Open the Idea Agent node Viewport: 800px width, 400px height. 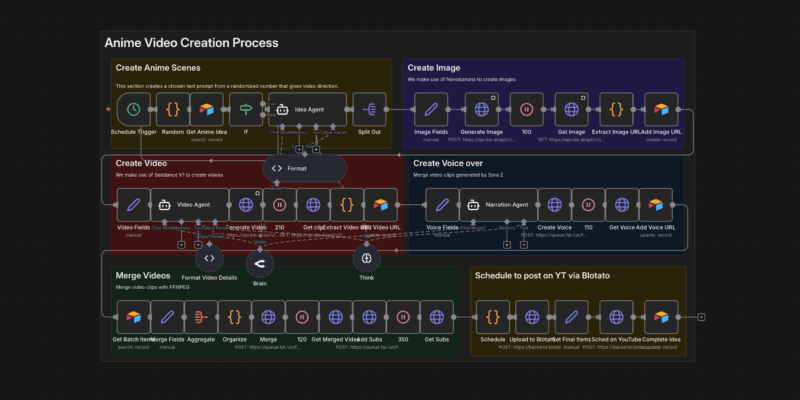pos(307,109)
